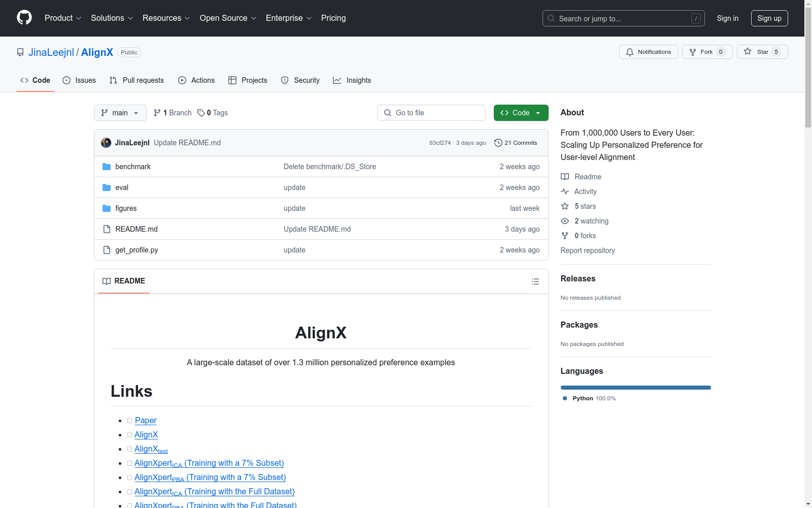
Task: Click the get_profile.py file icon
Action: tap(107, 250)
